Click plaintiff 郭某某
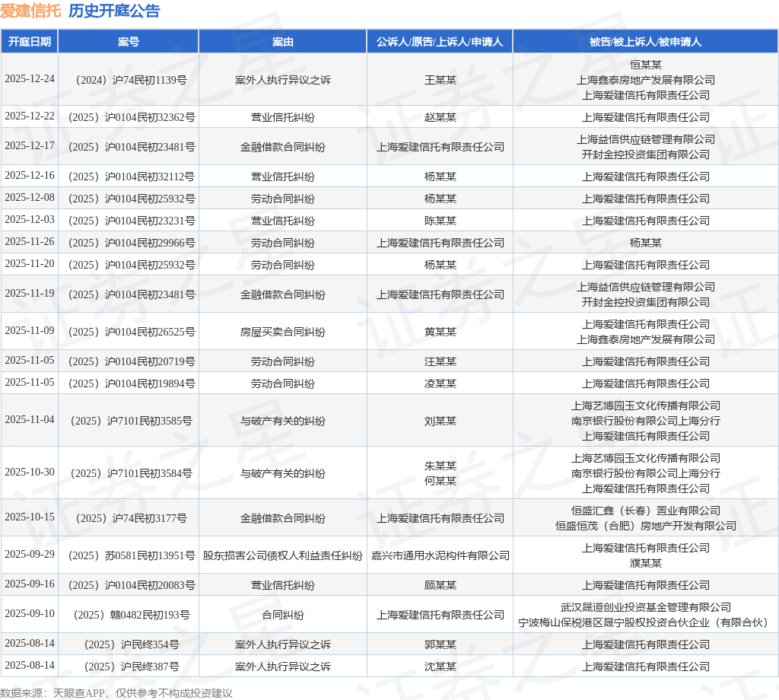 [440, 645]
